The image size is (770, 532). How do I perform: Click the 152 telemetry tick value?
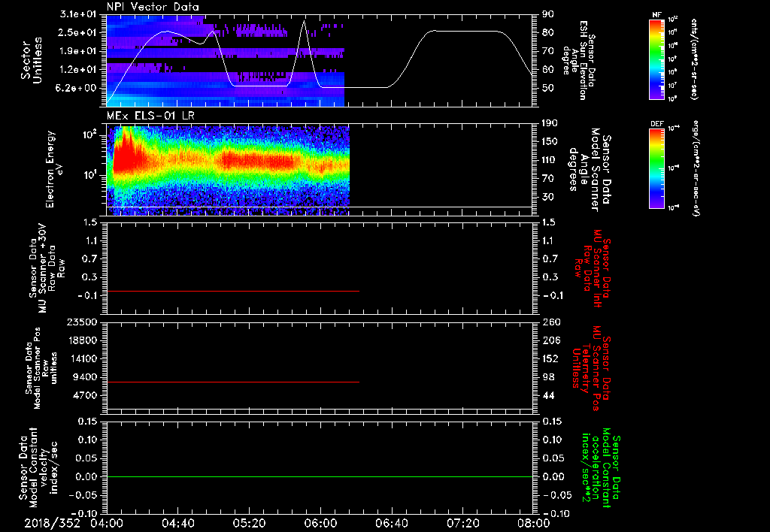click(x=550, y=358)
